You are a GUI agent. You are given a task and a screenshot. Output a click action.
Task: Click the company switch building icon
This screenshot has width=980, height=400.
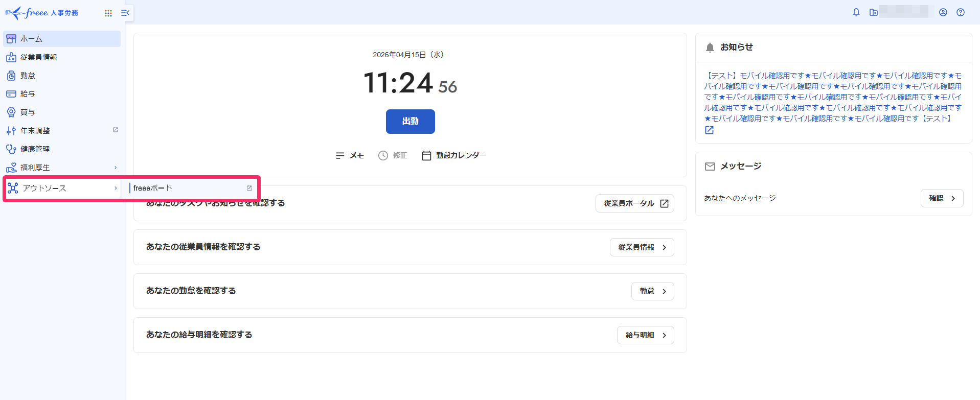874,12
